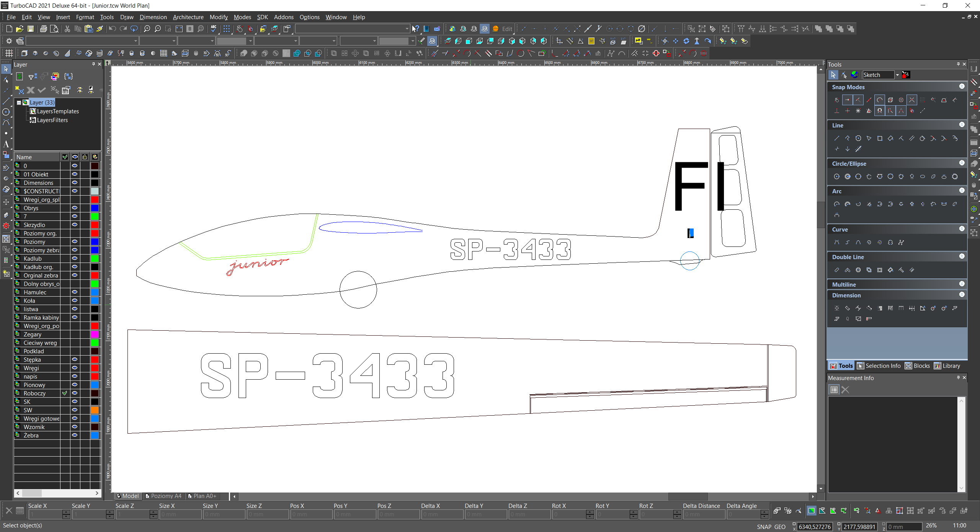The height and width of the screenshot is (532, 980).
Task: Open the Architecture menu
Action: (x=188, y=17)
